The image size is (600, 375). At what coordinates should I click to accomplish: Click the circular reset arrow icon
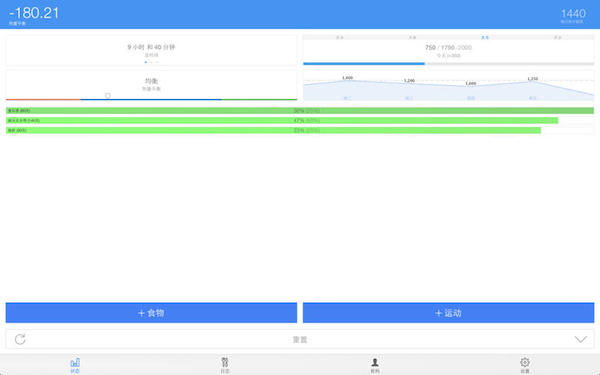coord(20,339)
